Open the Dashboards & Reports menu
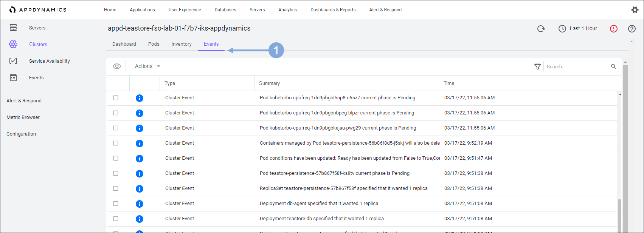Screen dimensions: 644x233 coord(333,10)
